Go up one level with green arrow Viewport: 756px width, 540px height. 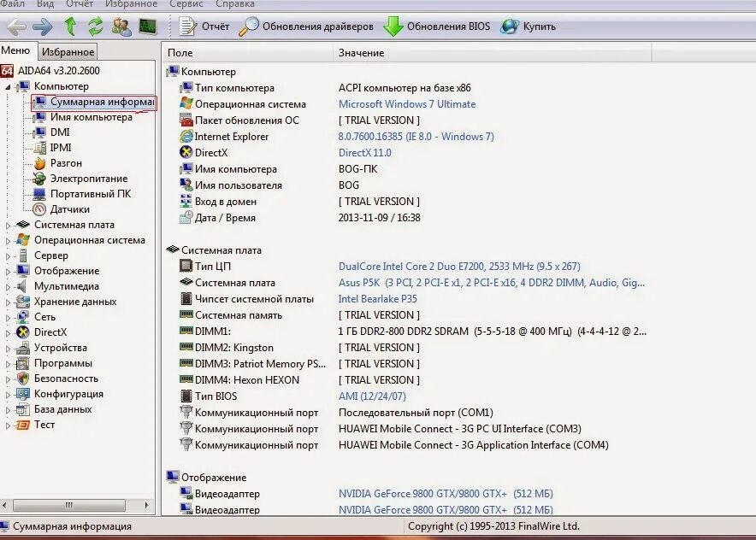pyautogui.click(x=70, y=26)
